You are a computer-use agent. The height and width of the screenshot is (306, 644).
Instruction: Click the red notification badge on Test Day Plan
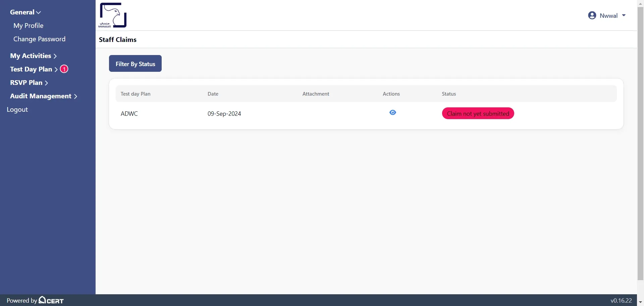pyautogui.click(x=64, y=69)
